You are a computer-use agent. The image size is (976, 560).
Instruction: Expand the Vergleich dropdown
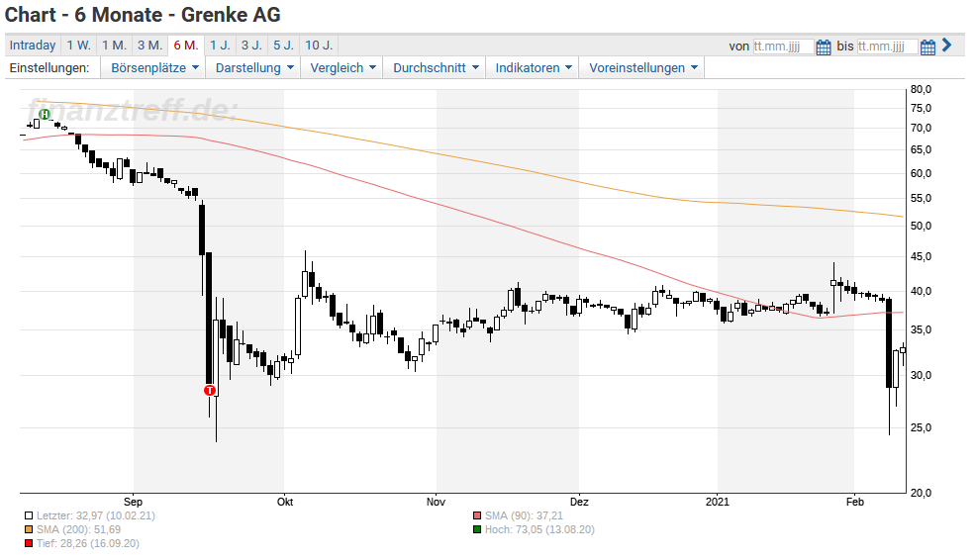[x=342, y=68]
